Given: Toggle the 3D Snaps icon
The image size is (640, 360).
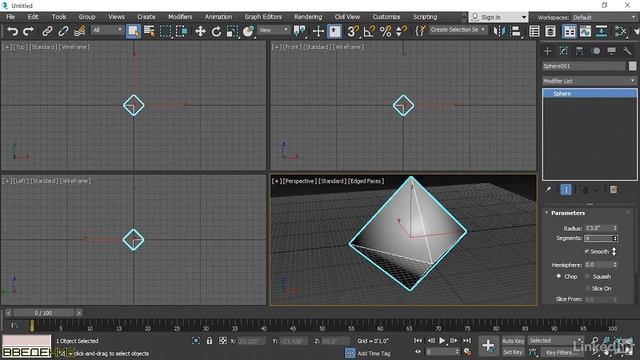Looking at the screenshot, I should pos(353,31).
